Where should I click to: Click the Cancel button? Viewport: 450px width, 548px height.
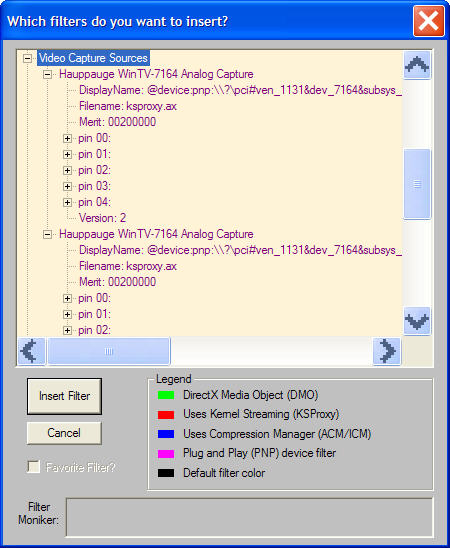coord(64,433)
